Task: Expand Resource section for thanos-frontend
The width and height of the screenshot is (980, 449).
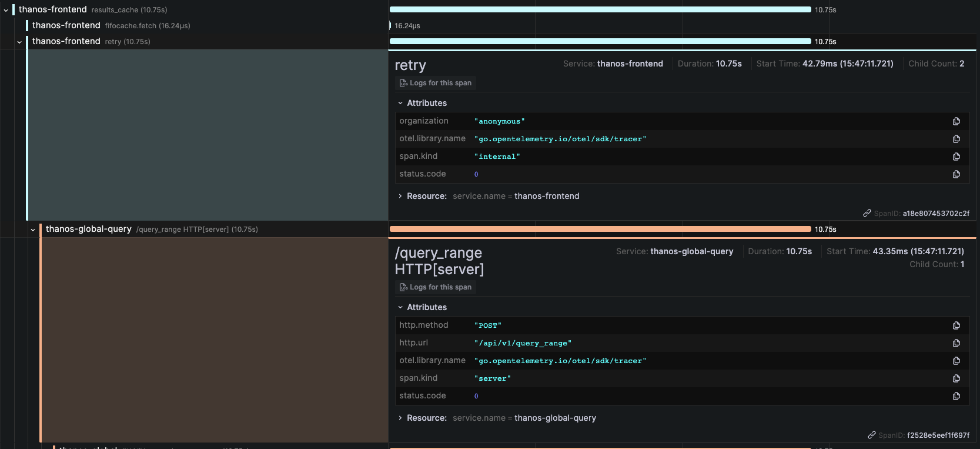Action: pos(400,196)
